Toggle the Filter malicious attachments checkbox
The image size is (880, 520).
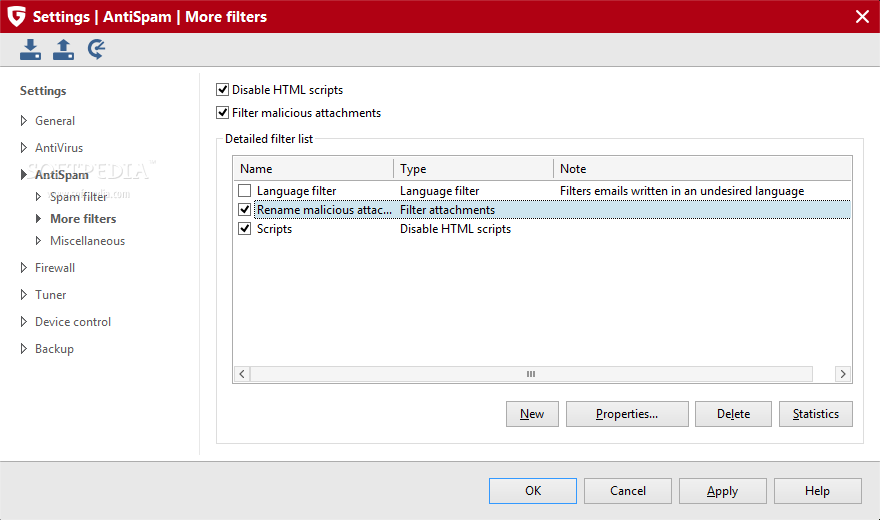point(222,113)
